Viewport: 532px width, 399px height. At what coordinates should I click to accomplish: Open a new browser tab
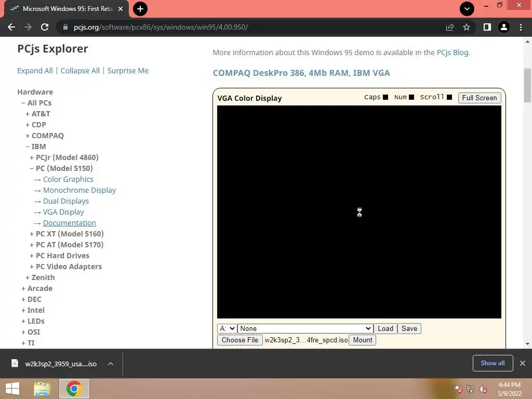140,9
